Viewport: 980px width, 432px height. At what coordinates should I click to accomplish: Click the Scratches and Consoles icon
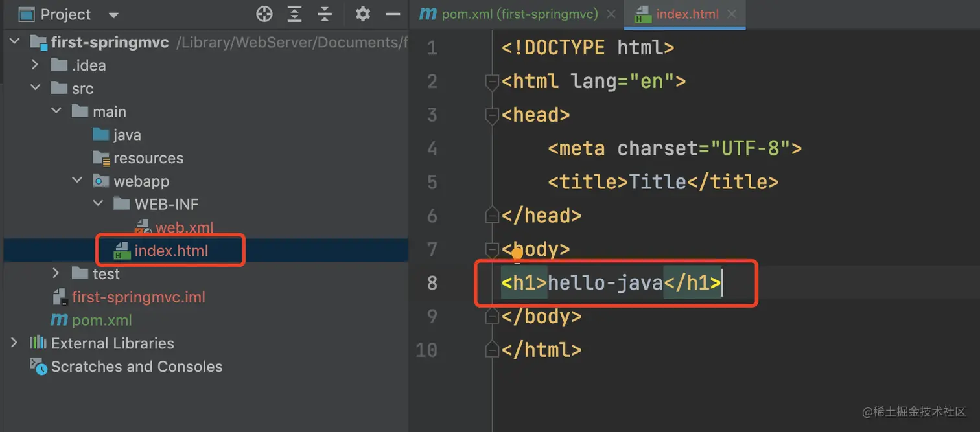(x=39, y=367)
